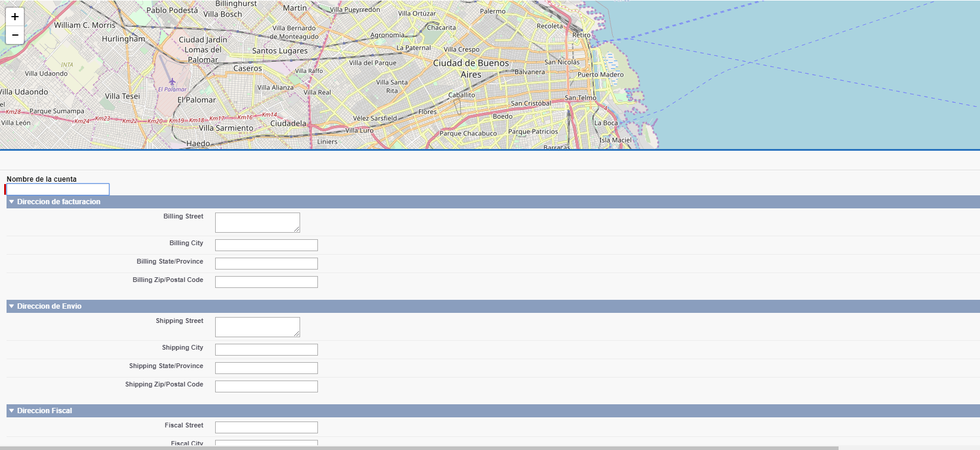Click the Villa Real label on map
Viewport: 980px width, 450px height.
click(317, 93)
